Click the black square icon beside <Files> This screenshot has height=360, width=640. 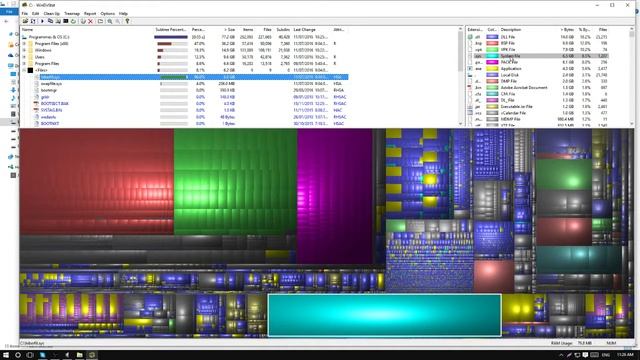coord(30,70)
